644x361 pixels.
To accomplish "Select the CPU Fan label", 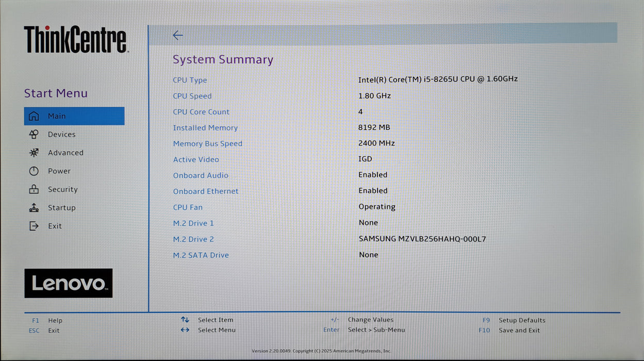I will (x=188, y=207).
